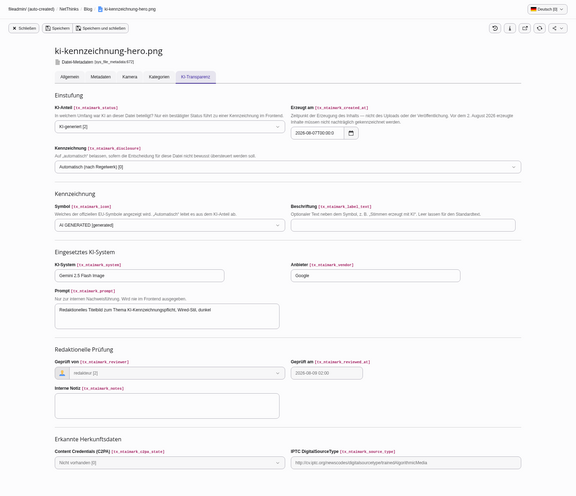The width and height of the screenshot is (576, 496).
Task: Open the KI-Anteil dropdown
Action: pyautogui.click(x=170, y=127)
